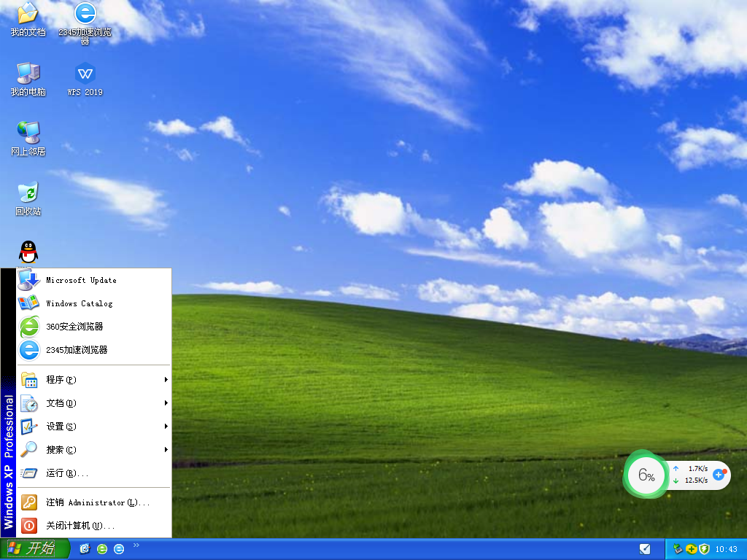Click the pen notepad icon on the taskbar
The height and width of the screenshot is (560, 747).
[x=645, y=549]
